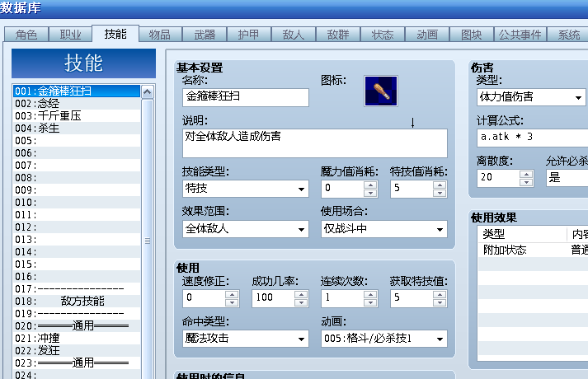
Task: Click the skill list scrollbar thumb
Action: pos(148,241)
